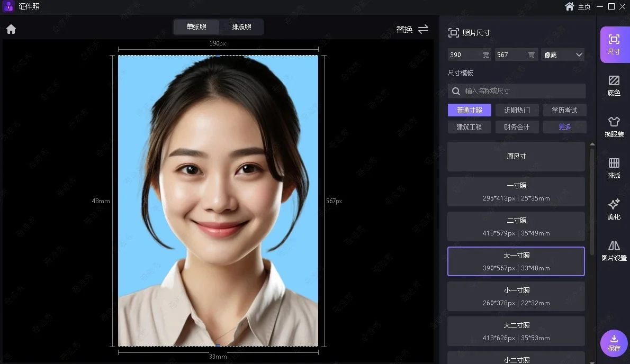630x364 pixels.
Task: Apply the 一寸照 size preset
Action: (516, 192)
